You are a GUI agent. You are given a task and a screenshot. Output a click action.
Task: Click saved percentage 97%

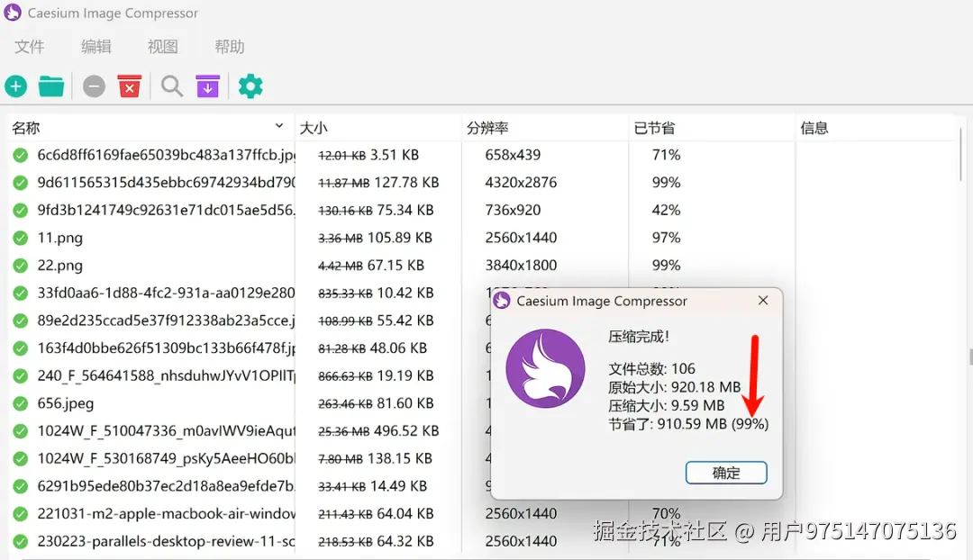667,238
